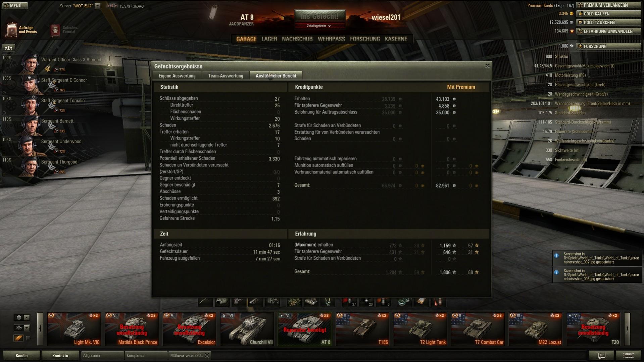644x362 pixels.
Task: Open the LAGER menu
Action: [x=269, y=39]
